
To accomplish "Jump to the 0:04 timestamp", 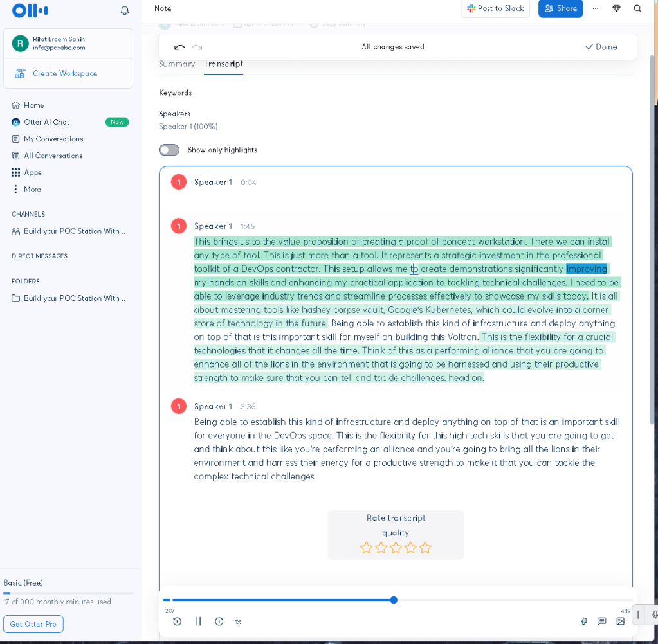I will click(x=248, y=183).
